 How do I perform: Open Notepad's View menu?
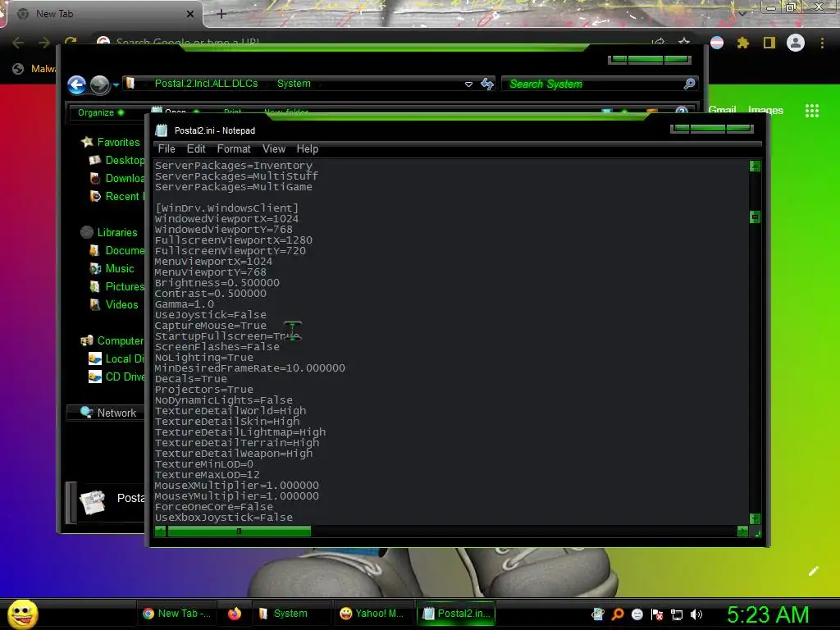point(274,149)
